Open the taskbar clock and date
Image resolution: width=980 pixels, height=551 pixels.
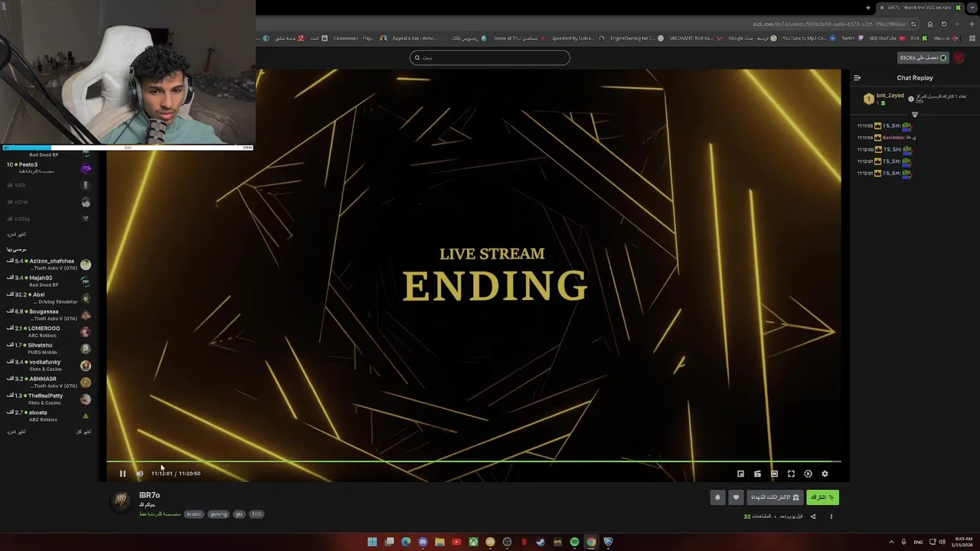963,542
